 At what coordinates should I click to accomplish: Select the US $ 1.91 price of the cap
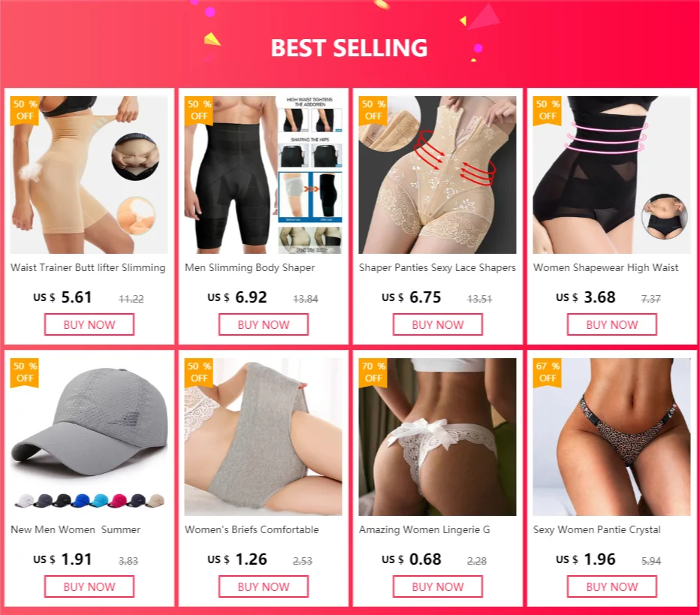pyautogui.click(x=62, y=559)
